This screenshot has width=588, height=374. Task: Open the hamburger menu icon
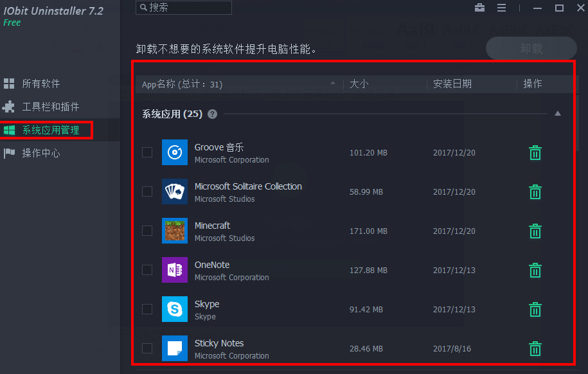(x=501, y=8)
